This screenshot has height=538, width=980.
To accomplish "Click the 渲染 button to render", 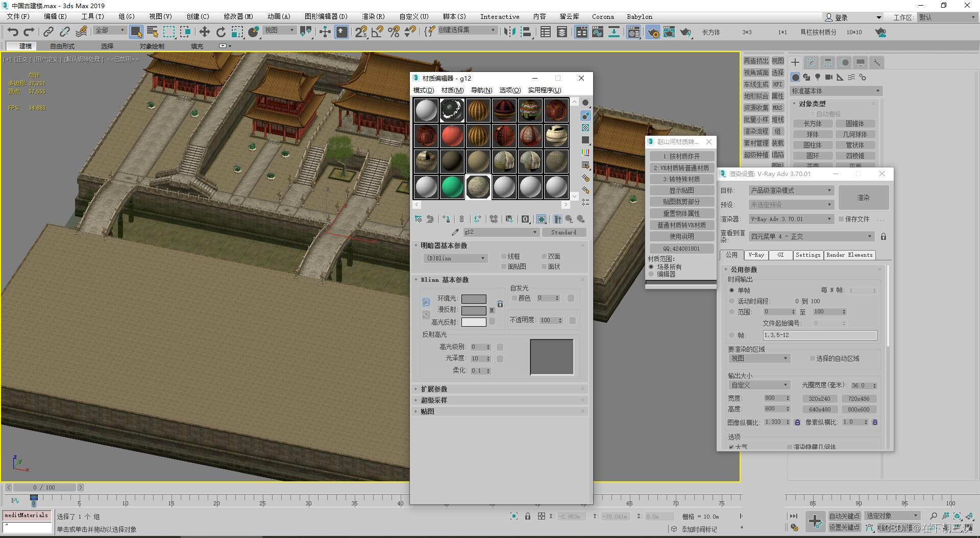I will tap(863, 198).
